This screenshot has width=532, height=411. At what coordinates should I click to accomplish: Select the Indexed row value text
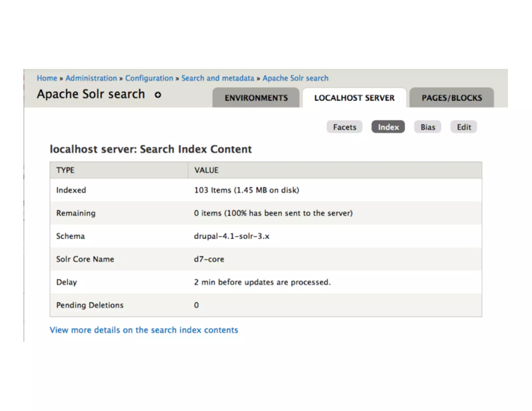point(247,190)
